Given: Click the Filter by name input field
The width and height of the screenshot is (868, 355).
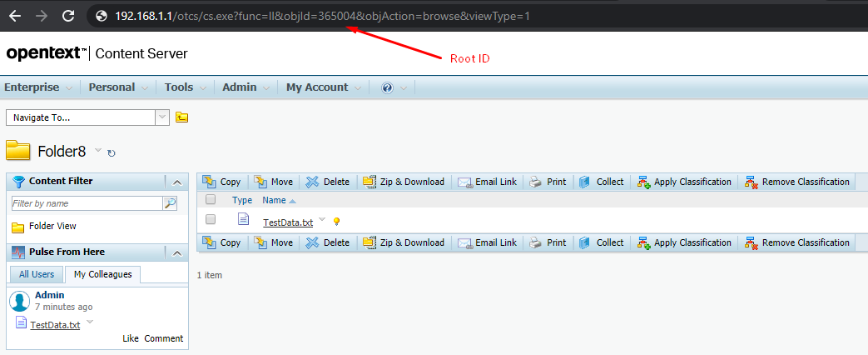Looking at the screenshot, I should [86, 202].
